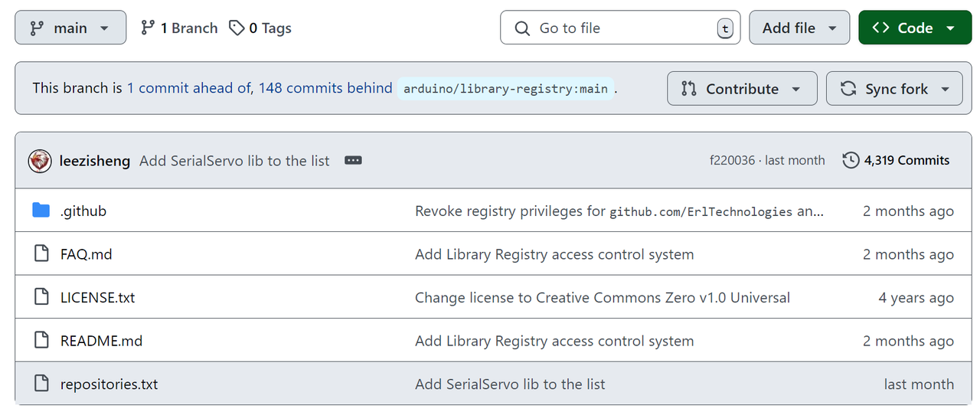Viewport: 980px width, 412px height.
Task: Open the Sync fork dropdown
Action: click(x=894, y=89)
